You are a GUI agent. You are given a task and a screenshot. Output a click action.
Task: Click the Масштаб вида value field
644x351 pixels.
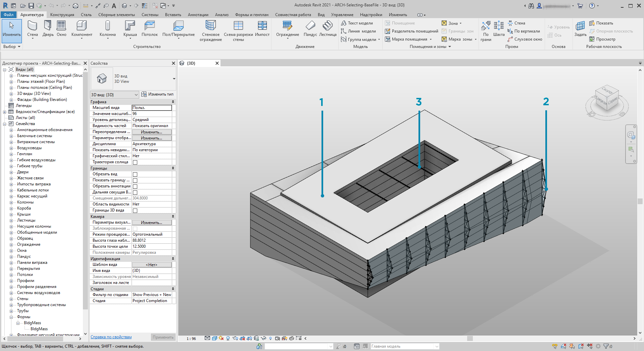pos(152,108)
